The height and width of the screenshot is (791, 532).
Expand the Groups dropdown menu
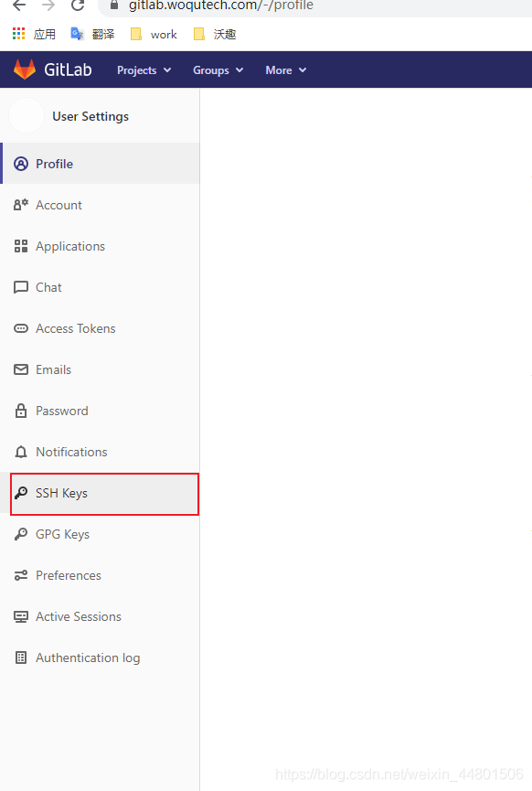click(218, 70)
